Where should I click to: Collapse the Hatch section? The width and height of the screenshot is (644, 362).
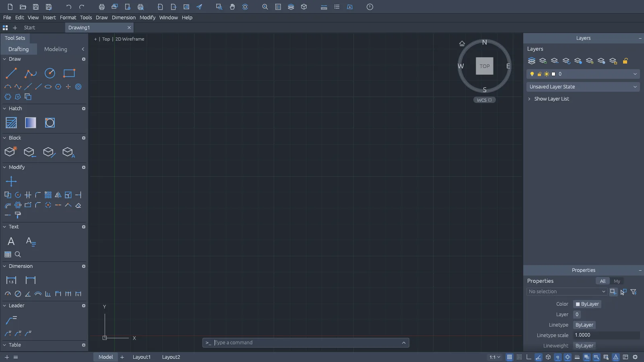(4, 109)
